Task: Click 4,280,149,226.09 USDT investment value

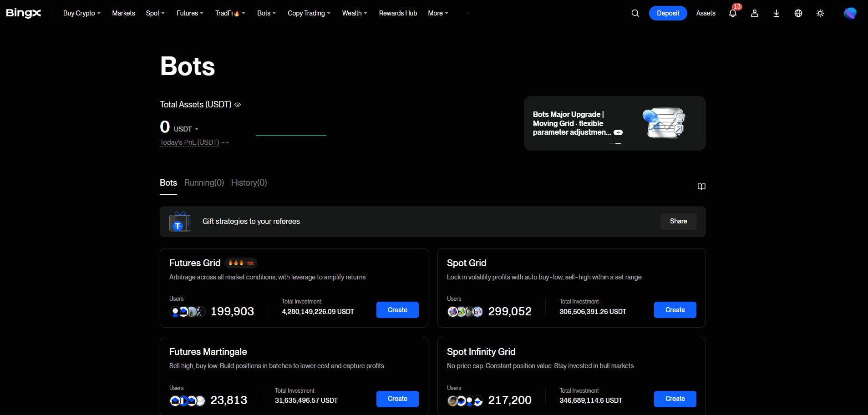Action: pos(318,312)
